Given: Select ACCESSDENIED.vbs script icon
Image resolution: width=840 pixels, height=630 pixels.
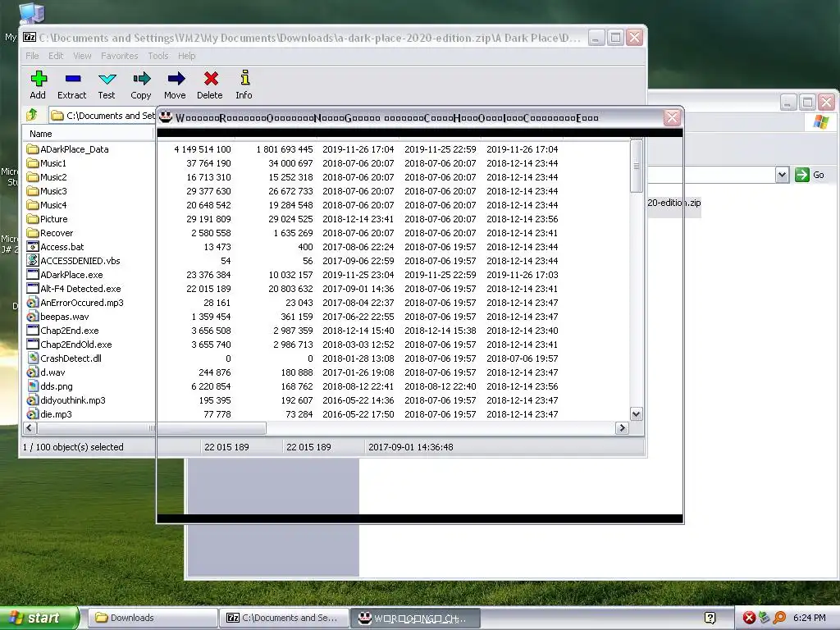Looking at the screenshot, I should point(33,260).
